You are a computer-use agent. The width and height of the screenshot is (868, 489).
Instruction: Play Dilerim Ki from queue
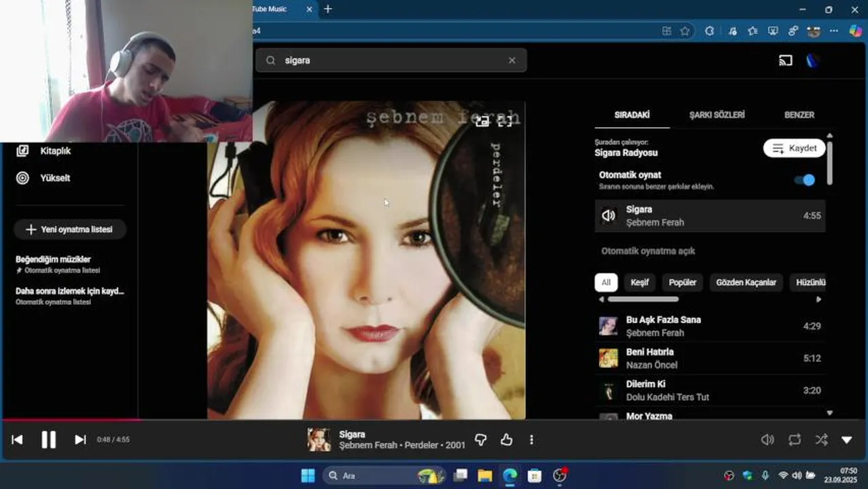[x=710, y=391]
